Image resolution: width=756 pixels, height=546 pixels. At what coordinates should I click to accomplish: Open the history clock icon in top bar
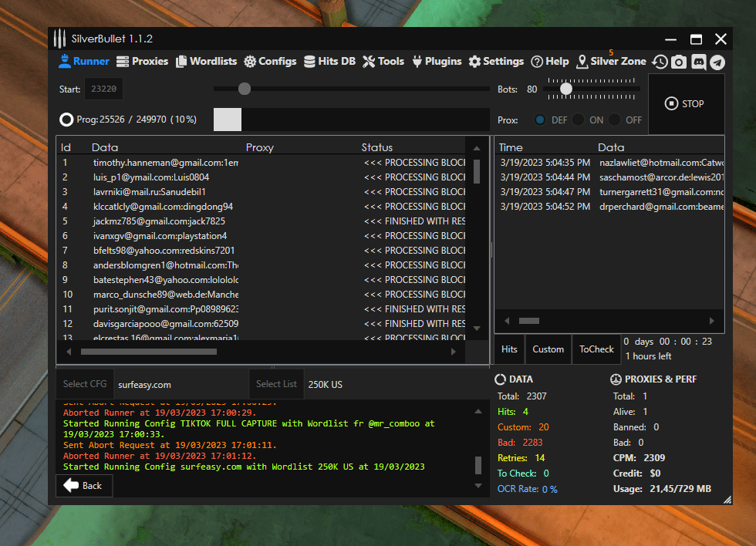point(660,62)
